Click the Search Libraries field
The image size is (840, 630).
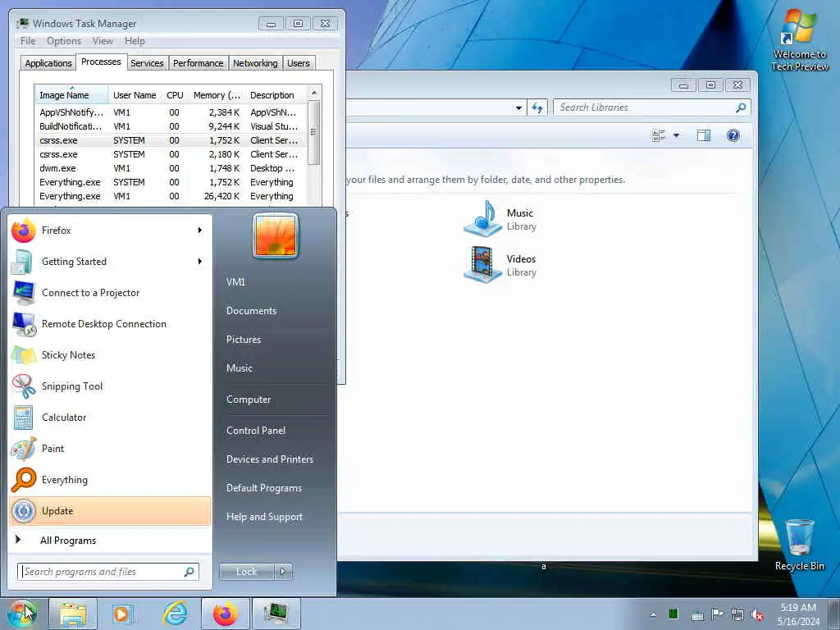pyautogui.click(x=652, y=107)
